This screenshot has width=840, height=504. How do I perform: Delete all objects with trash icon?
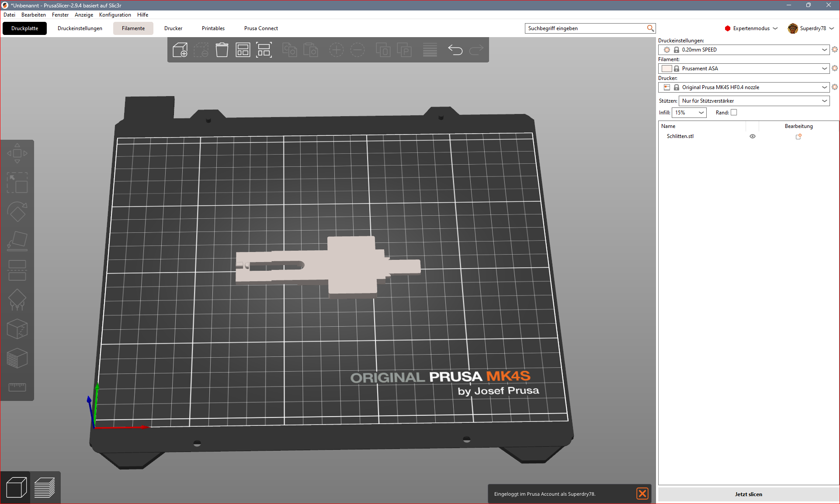(x=222, y=50)
